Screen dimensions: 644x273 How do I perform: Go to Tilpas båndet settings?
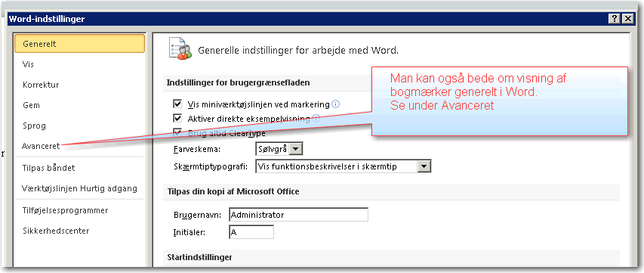pyautogui.click(x=48, y=168)
